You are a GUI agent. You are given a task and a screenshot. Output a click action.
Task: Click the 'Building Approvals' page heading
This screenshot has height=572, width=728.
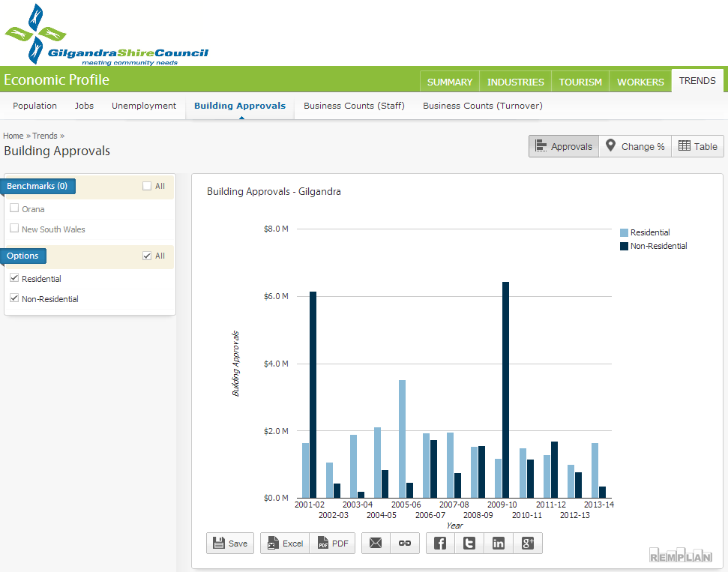[57, 151]
